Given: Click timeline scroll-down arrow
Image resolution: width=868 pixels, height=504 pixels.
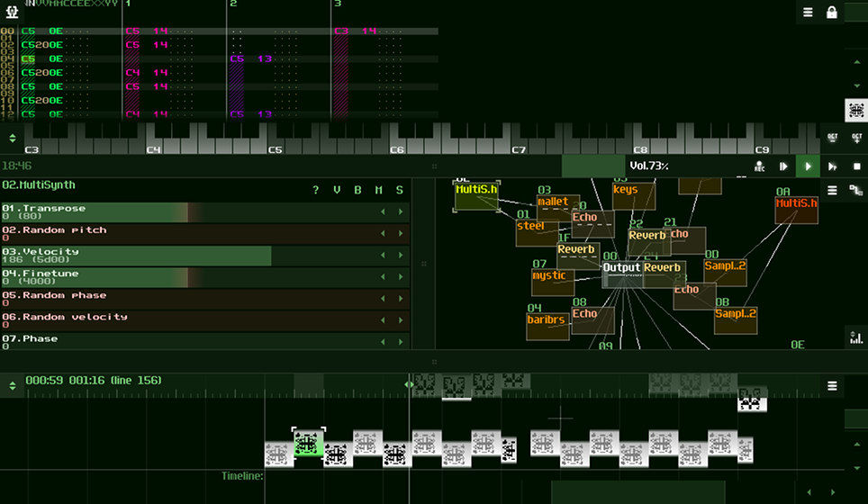Looking at the screenshot, I should point(856,468).
